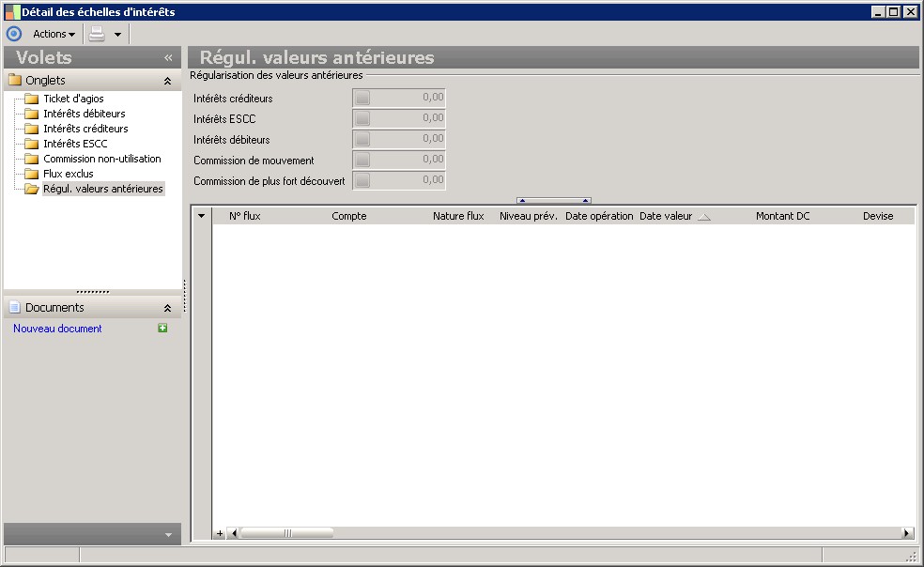Sort by Compte column header
This screenshot has height=567, width=924.
click(349, 216)
